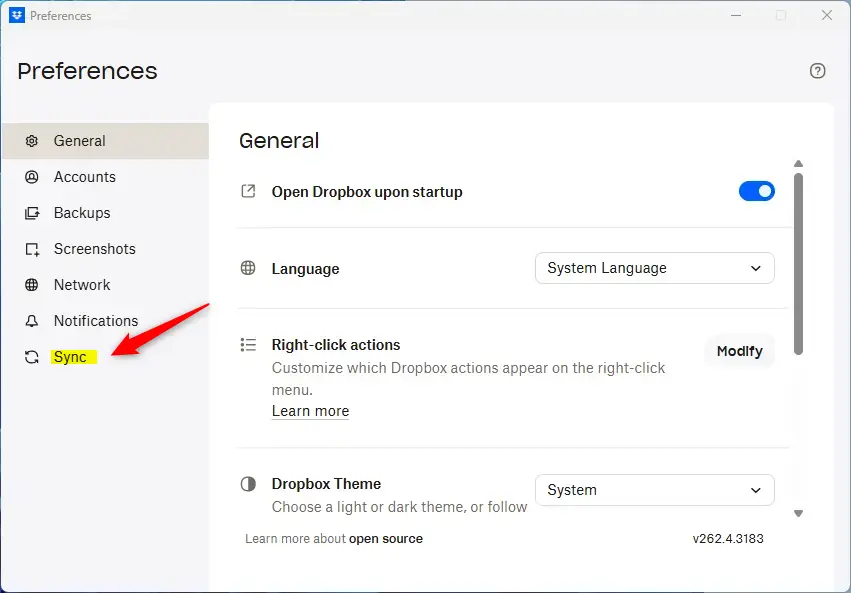Viewport: 851px width, 593px height.
Task: Click the scrollbar up arrow
Action: pos(798,163)
